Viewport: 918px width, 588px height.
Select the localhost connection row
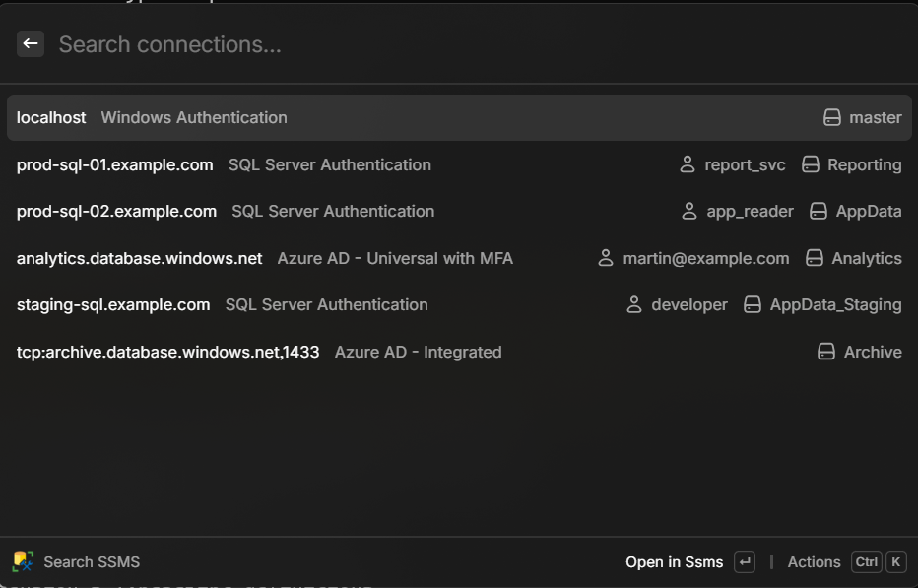(459, 118)
